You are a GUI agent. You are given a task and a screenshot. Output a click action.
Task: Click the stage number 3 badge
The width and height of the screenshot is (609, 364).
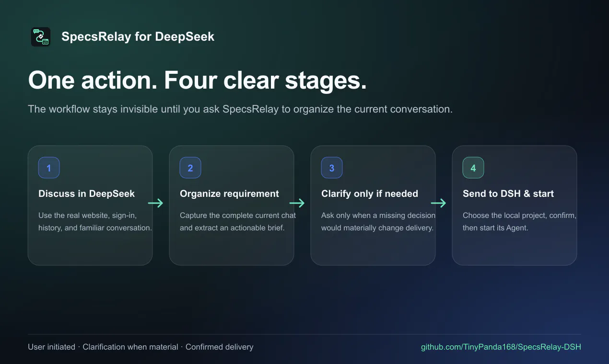pos(332,168)
